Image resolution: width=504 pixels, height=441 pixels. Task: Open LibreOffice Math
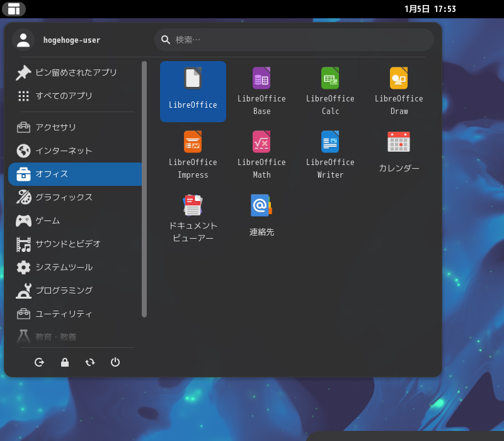261,155
